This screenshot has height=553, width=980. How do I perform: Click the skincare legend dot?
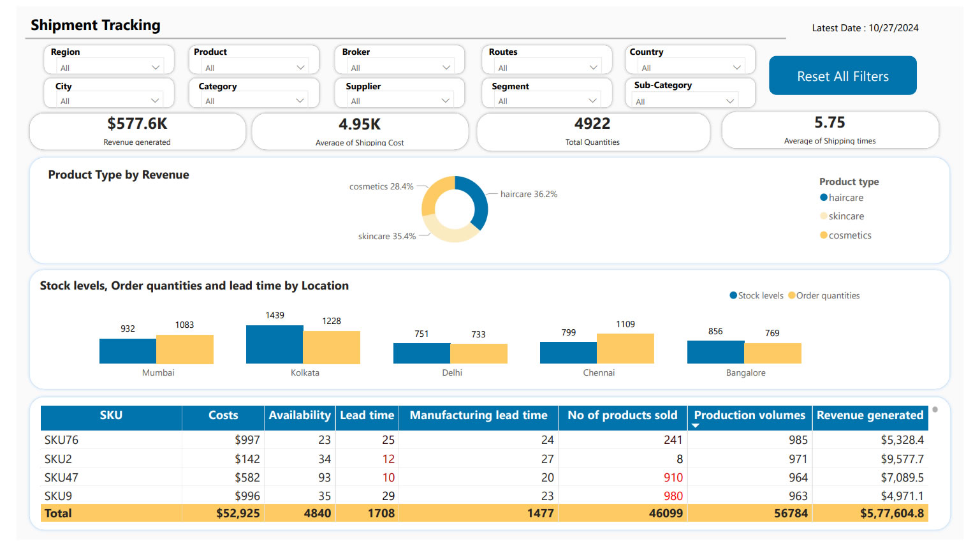[x=824, y=216]
